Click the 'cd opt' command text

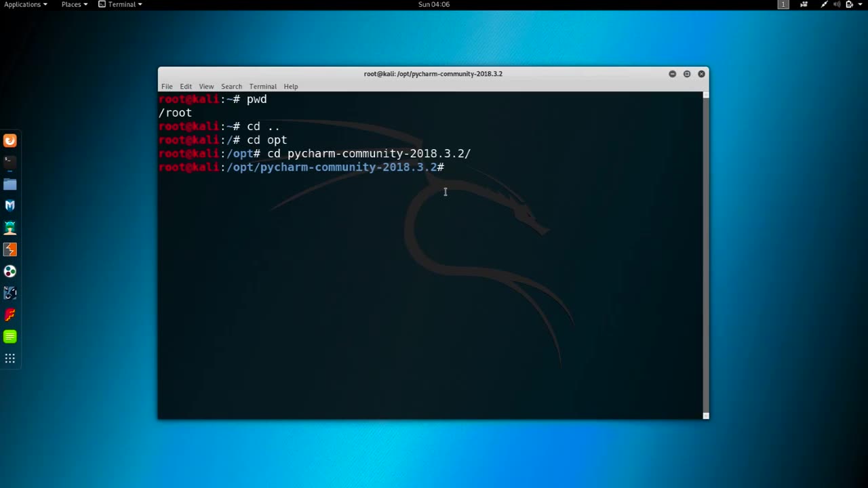[x=267, y=140]
